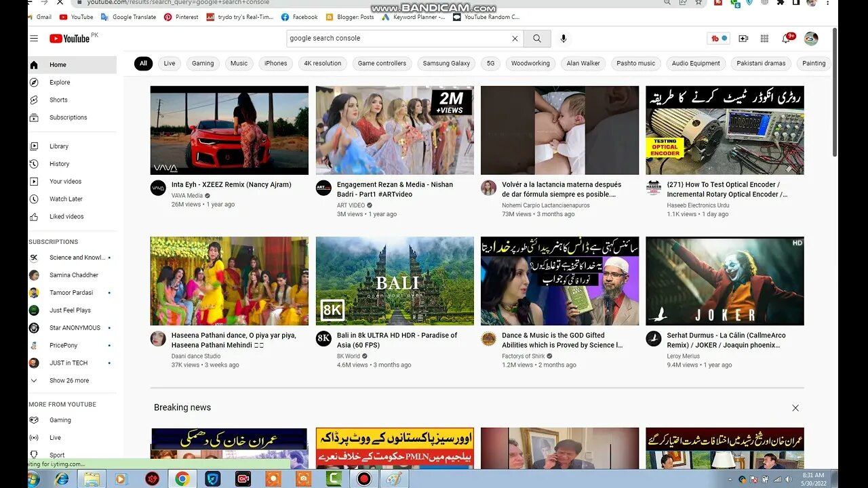Select the Audio Equipment filter chip
Screen dimensions: 868x488
pos(696,64)
